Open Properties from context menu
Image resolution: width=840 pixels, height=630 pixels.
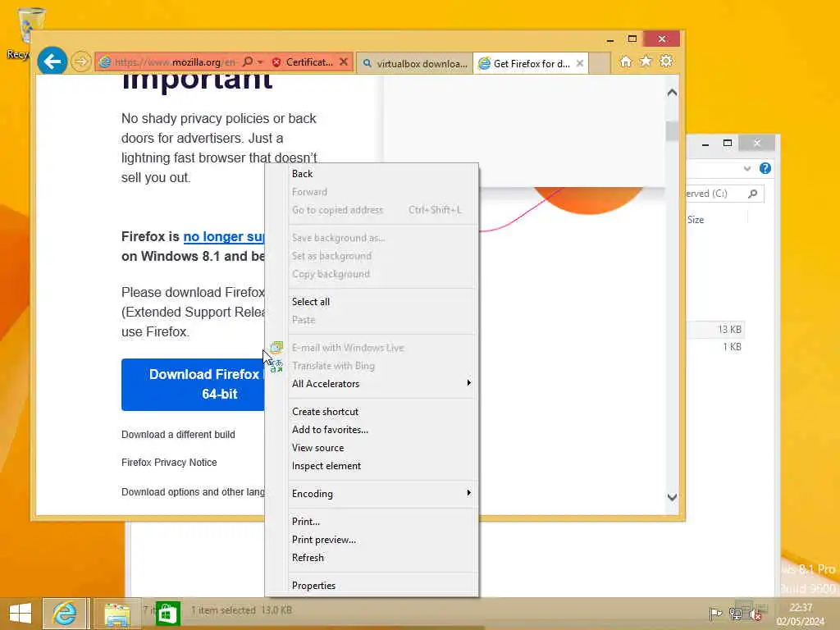[x=382, y=586]
